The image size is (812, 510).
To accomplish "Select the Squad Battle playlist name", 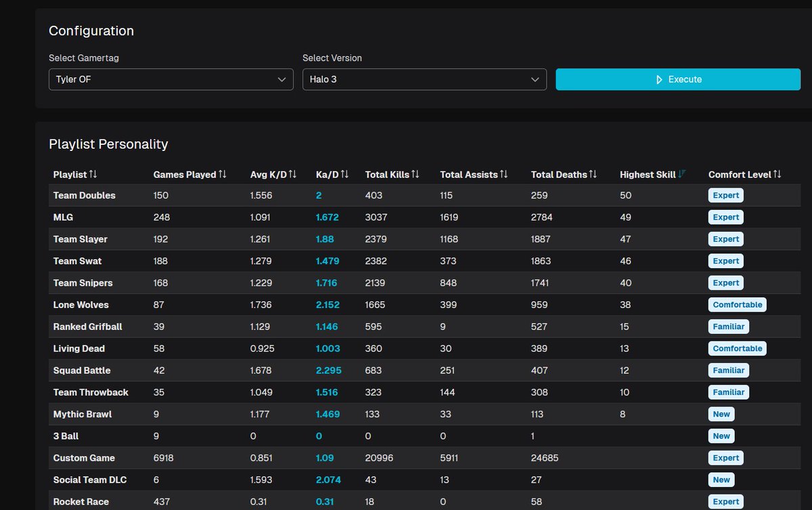I will 82,370.
